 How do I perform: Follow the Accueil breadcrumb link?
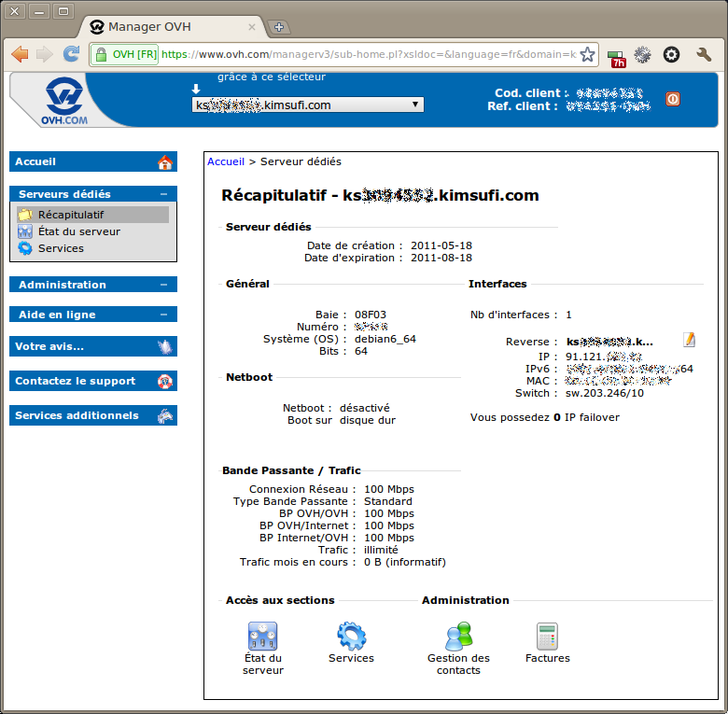226,161
